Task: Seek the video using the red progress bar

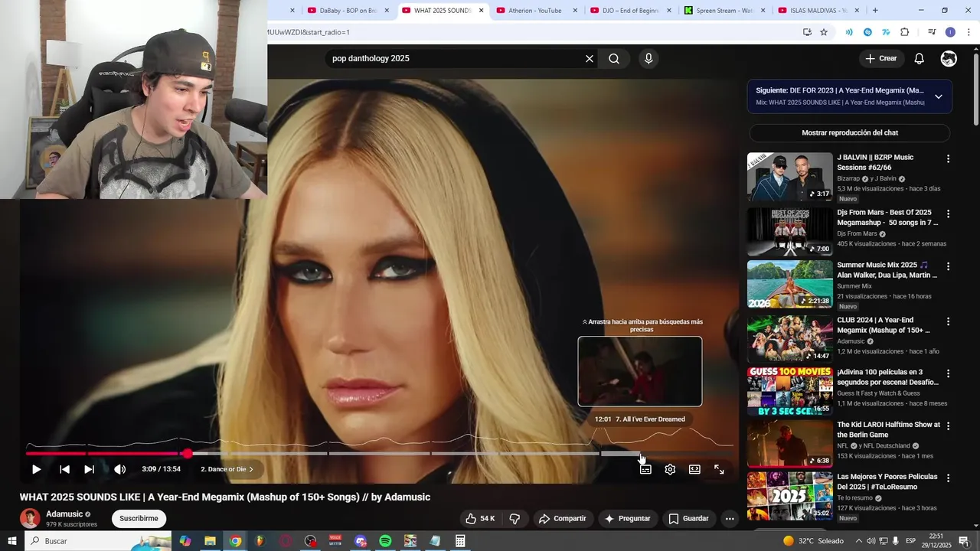Action: click(x=106, y=454)
